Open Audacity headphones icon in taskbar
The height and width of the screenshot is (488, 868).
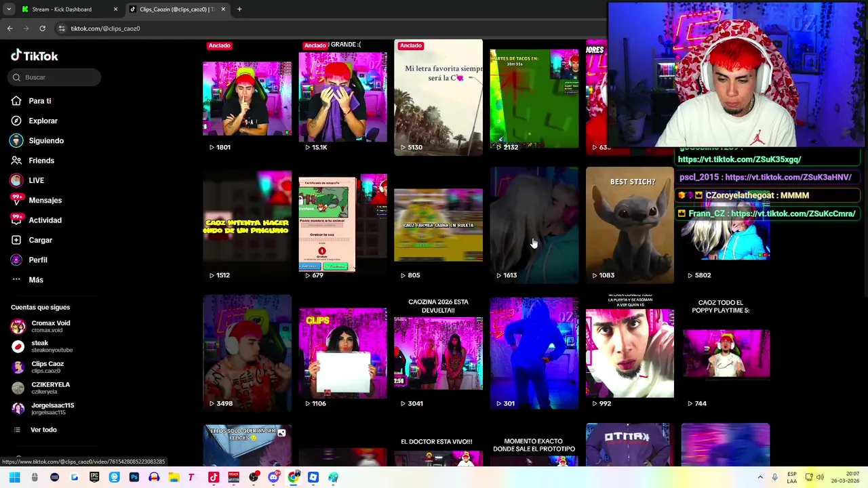pyautogui.click(x=154, y=477)
